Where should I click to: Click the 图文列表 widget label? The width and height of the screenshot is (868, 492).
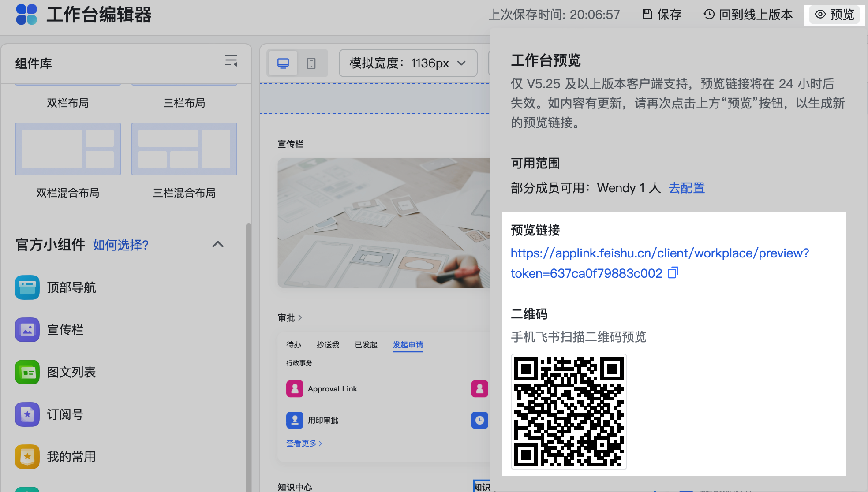click(x=71, y=372)
